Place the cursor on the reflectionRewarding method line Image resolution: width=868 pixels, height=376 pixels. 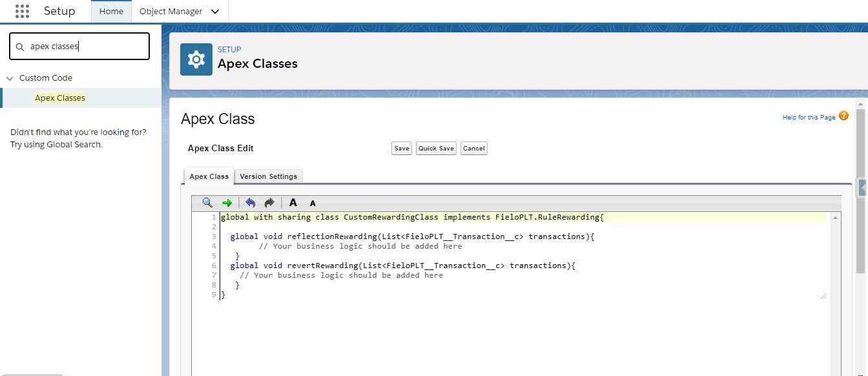click(x=412, y=236)
